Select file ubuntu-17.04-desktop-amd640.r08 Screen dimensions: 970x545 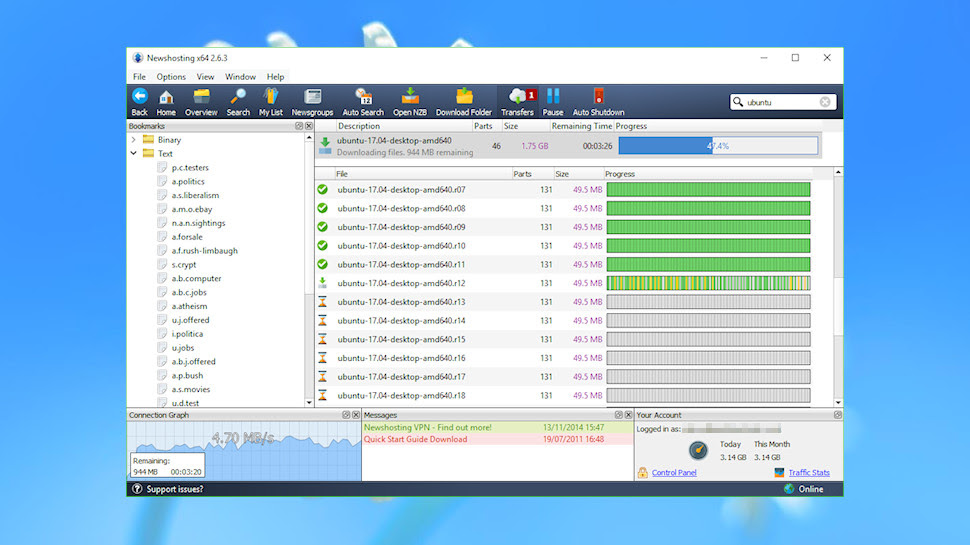563,208
